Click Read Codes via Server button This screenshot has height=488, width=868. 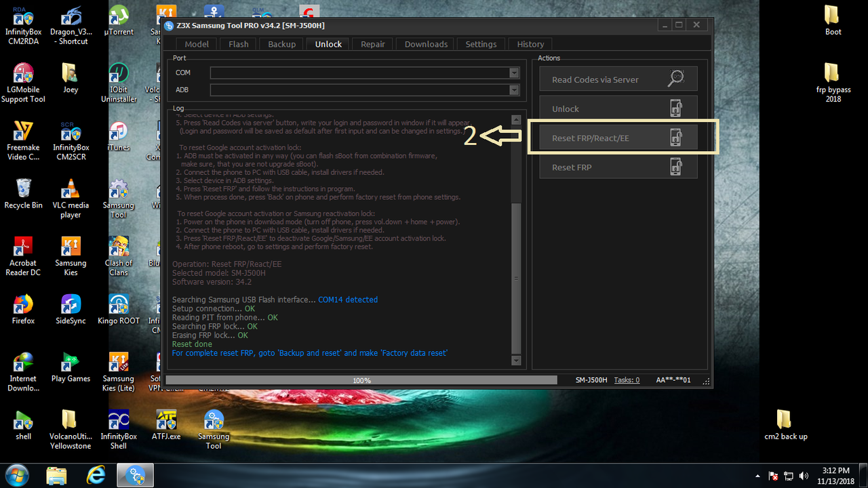pos(618,79)
